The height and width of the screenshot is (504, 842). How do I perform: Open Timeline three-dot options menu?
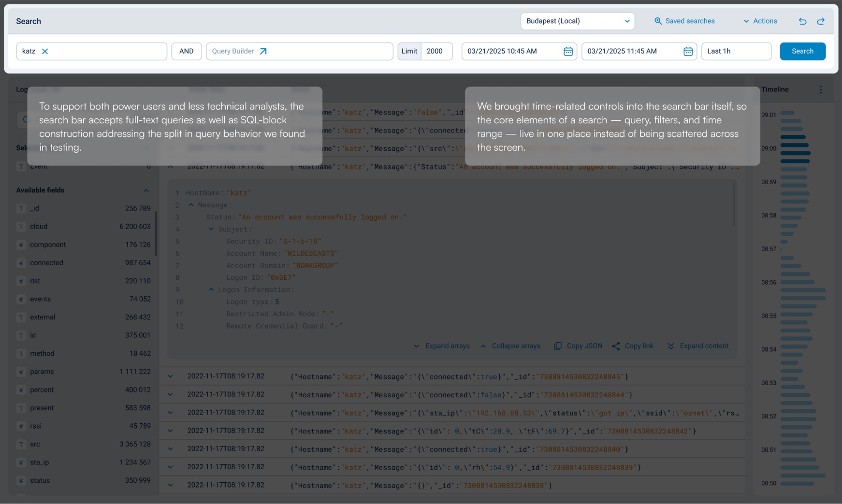tap(821, 89)
